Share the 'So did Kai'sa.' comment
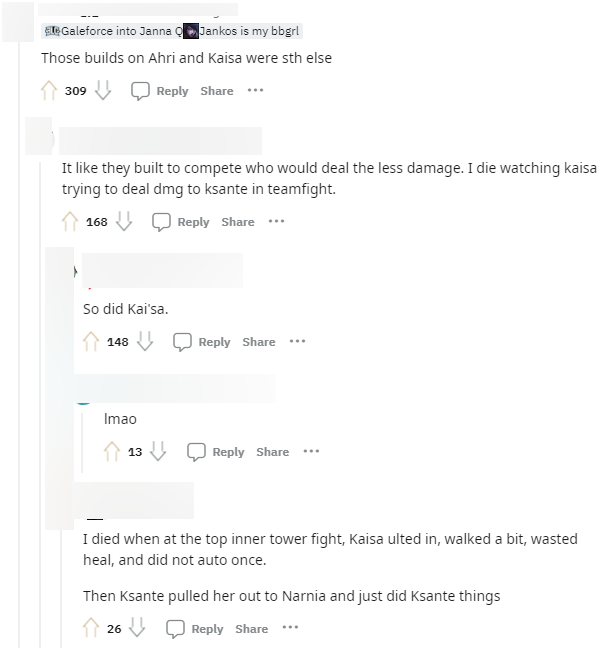This screenshot has height=648, width=608. click(x=259, y=342)
